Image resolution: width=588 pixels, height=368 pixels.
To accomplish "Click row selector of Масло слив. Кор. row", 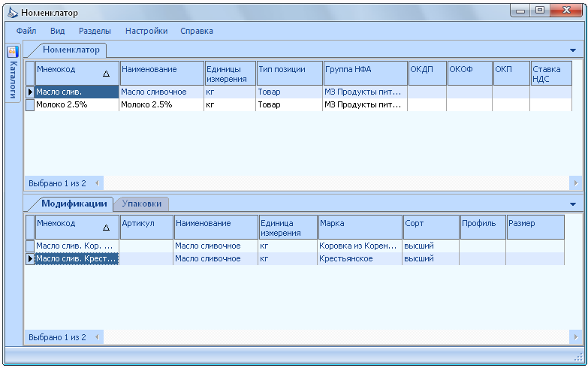I will tap(30, 246).
